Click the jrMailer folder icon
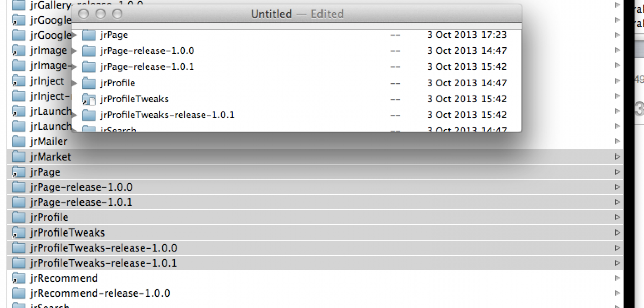The image size is (644, 308). [x=18, y=141]
